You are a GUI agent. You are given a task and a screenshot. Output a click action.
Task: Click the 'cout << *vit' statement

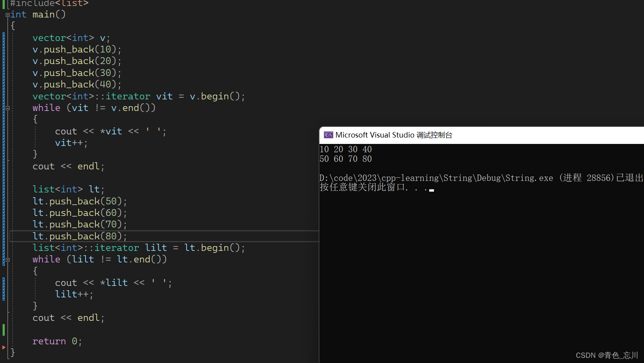(x=111, y=132)
